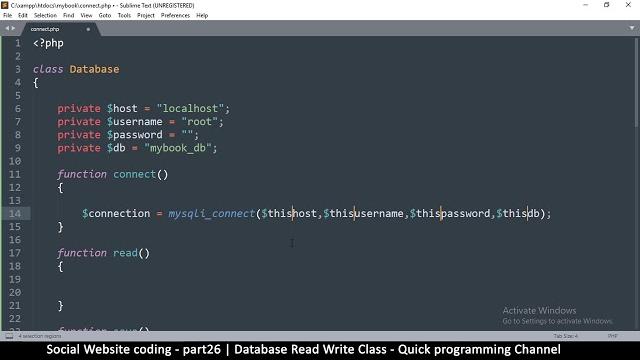Open the Project menu
The width and height of the screenshot is (640, 360).
pyautogui.click(x=146, y=16)
